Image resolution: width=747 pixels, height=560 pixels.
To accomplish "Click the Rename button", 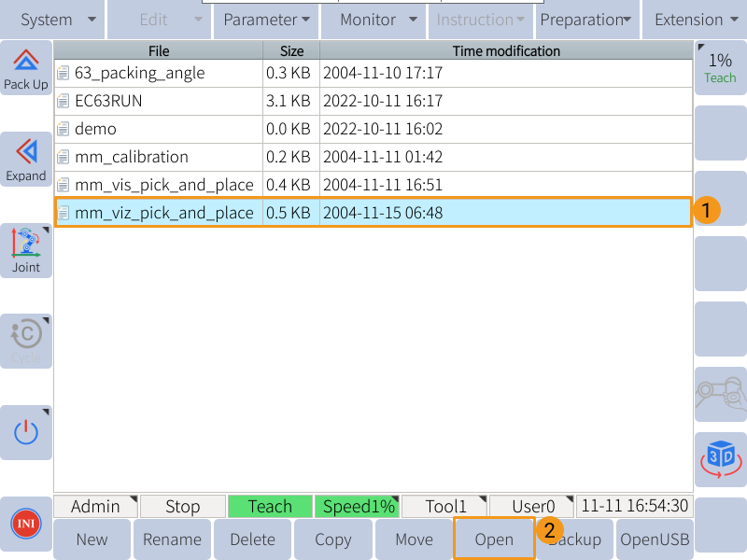I will point(173,539).
